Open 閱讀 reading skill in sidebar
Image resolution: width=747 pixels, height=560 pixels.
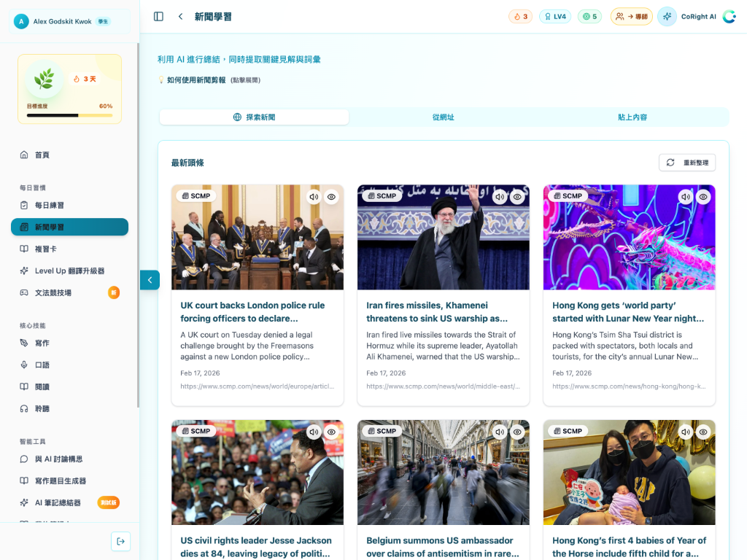click(x=69, y=386)
